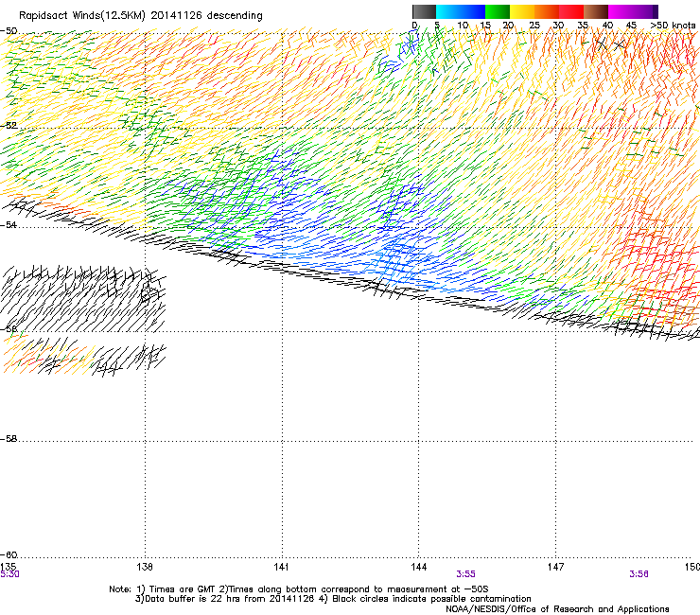Click the longitude label 144

[418, 567]
